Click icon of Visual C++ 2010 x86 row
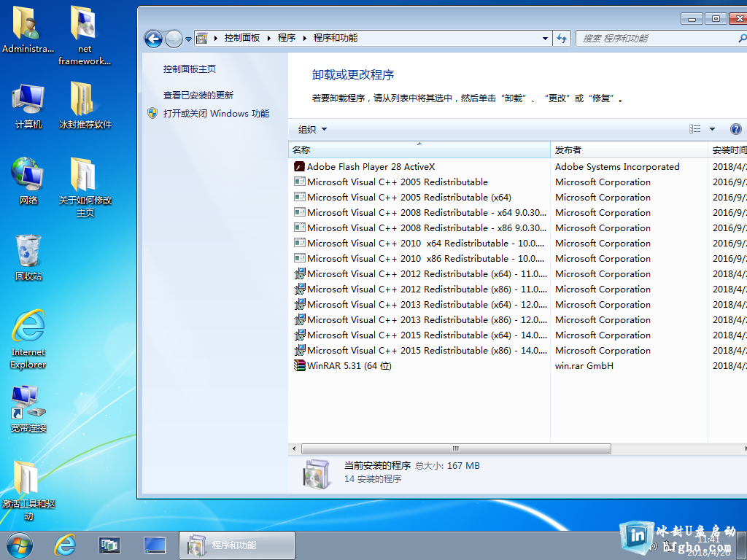This screenshot has width=747, height=560. point(300,258)
